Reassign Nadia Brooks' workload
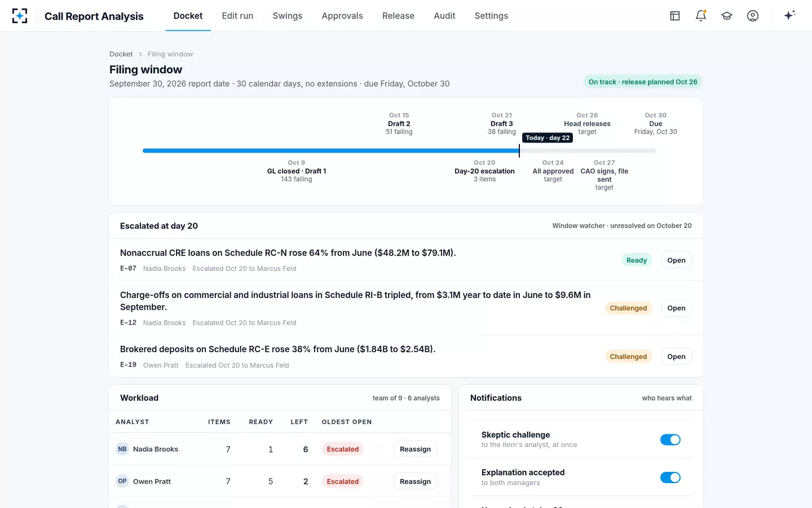 [x=415, y=449]
